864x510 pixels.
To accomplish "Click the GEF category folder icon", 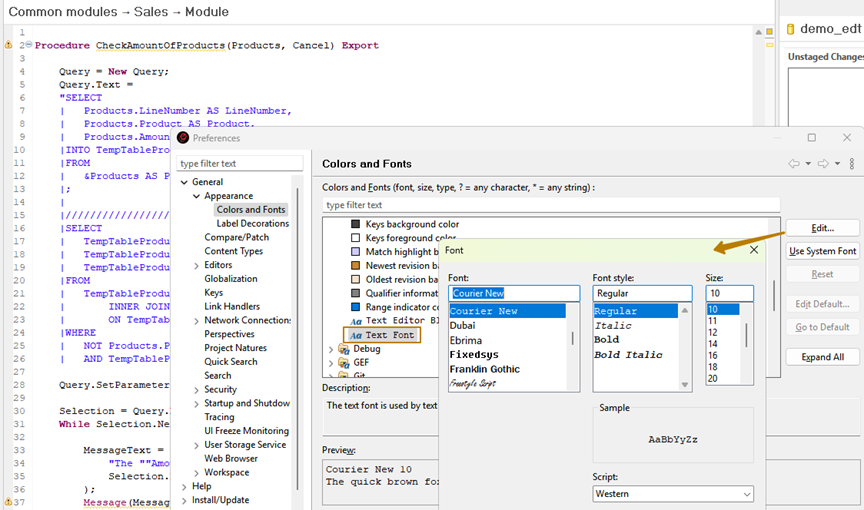I will pos(343,363).
